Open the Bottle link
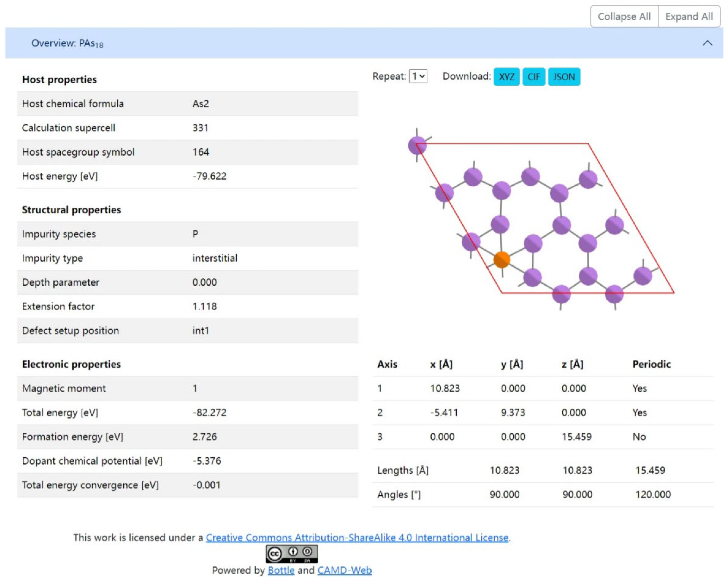Image resolution: width=728 pixels, height=583 pixels. click(x=281, y=570)
